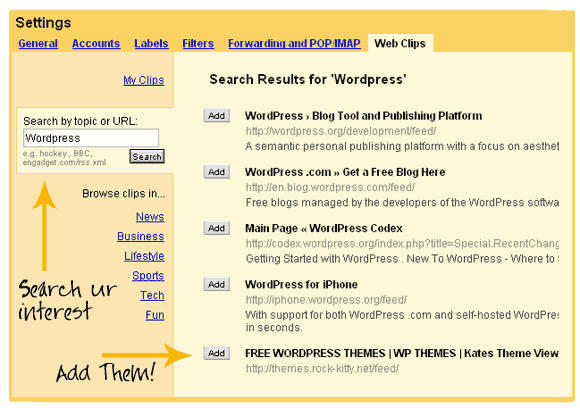Add the FREE WORDPRESS THEMES clip
Image resolution: width=580 pixels, height=408 pixels.
click(x=217, y=353)
